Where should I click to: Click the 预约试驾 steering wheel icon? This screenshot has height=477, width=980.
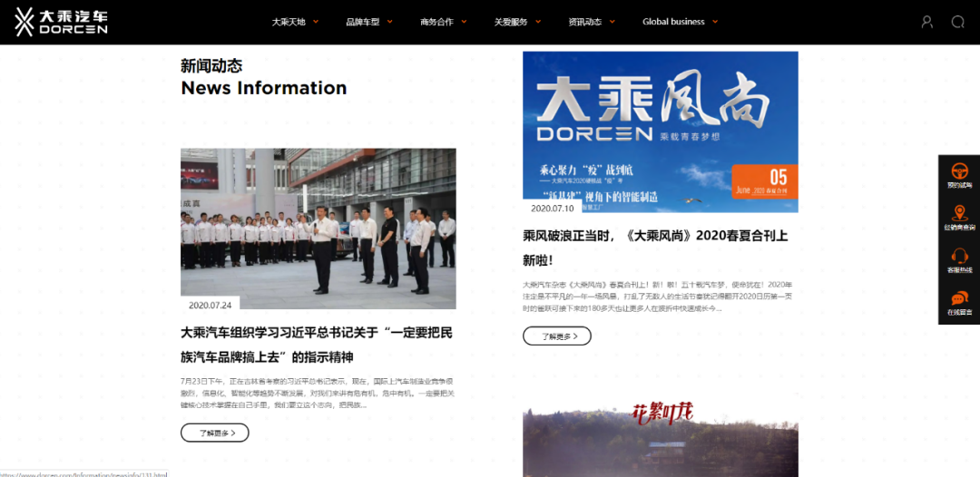pos(959,170)
